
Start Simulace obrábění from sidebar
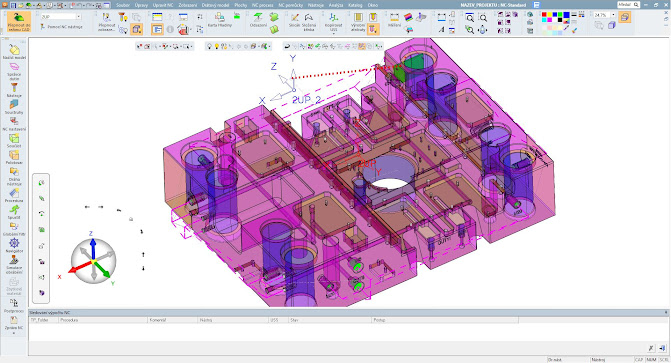(14, 264)
